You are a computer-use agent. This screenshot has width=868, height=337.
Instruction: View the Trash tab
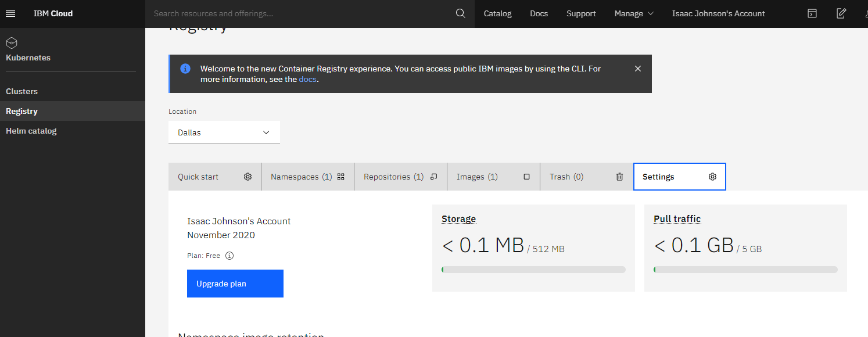click(x=587, y=177)
